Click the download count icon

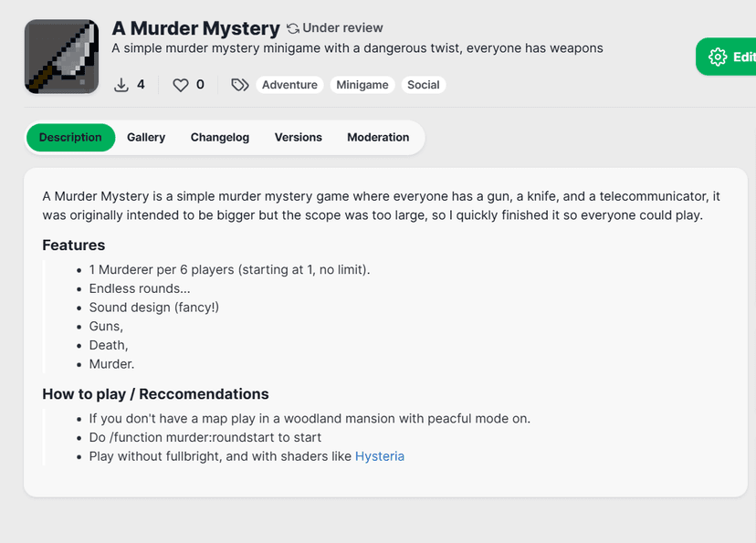[121, 85]
